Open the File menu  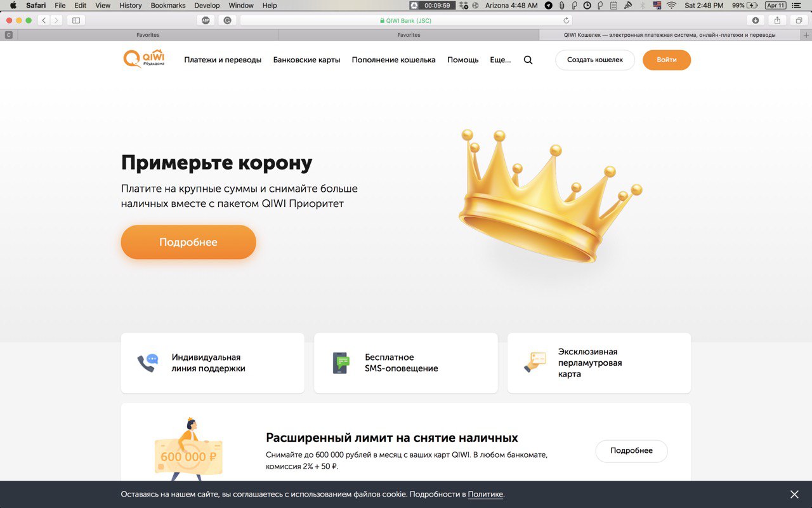click(60, 5)
